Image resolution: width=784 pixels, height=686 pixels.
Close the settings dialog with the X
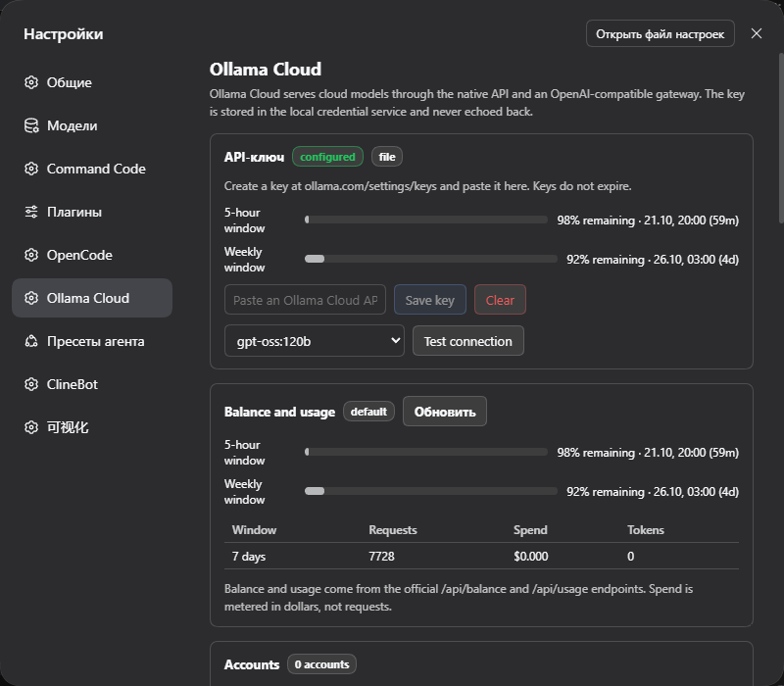click(x=756, y=33)
